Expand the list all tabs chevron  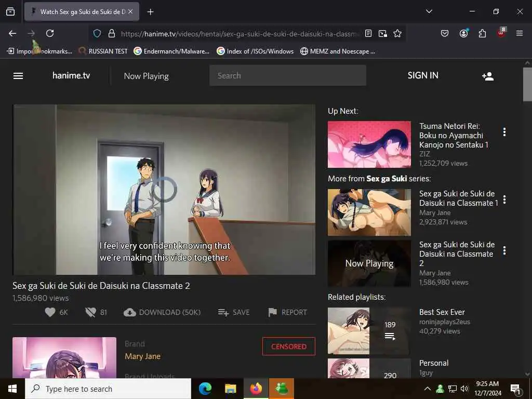point(429,11)
